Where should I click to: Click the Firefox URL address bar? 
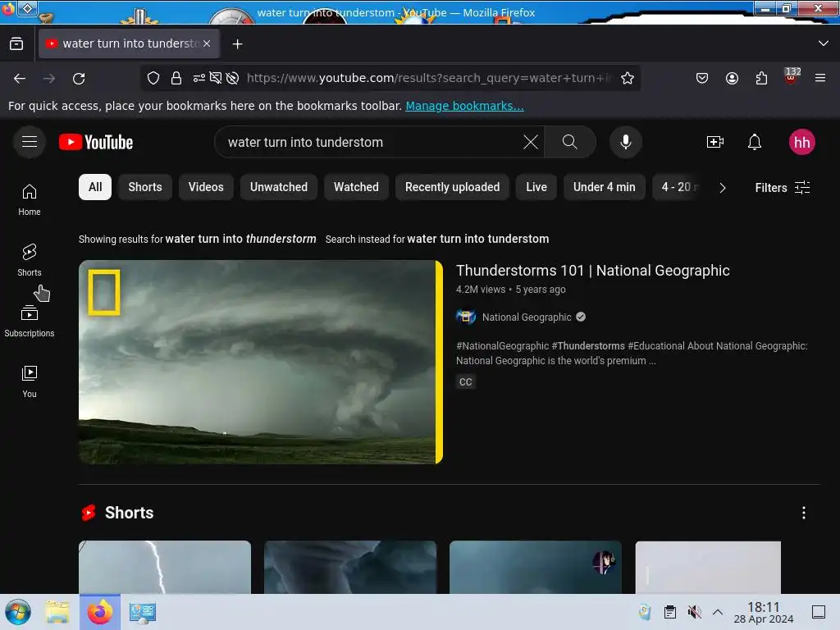(x=428, y=78)
